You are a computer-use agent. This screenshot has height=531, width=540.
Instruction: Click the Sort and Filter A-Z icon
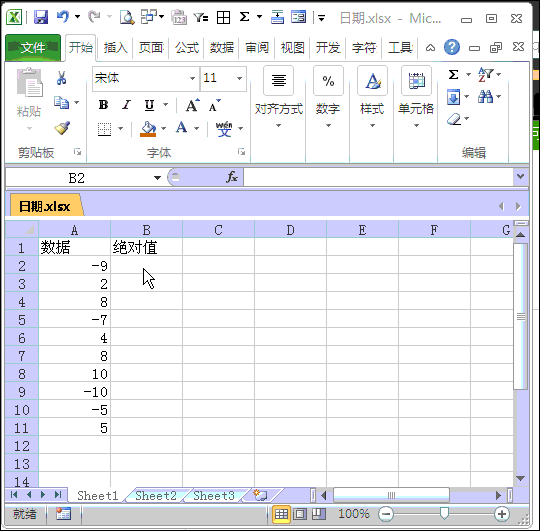pos(486,74)
